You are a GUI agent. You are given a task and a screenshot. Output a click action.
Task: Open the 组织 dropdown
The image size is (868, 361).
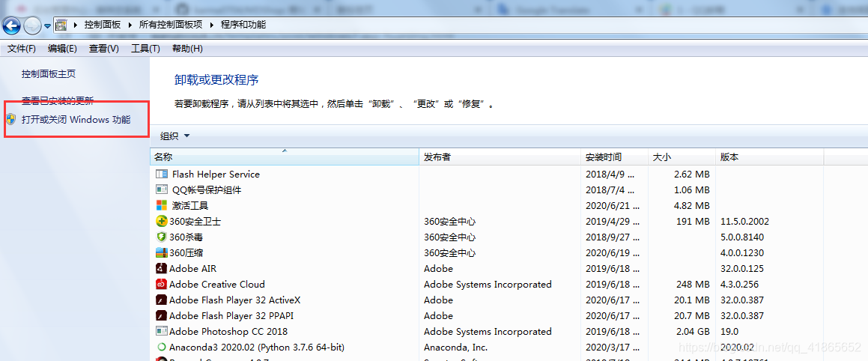tap(175, 136)
